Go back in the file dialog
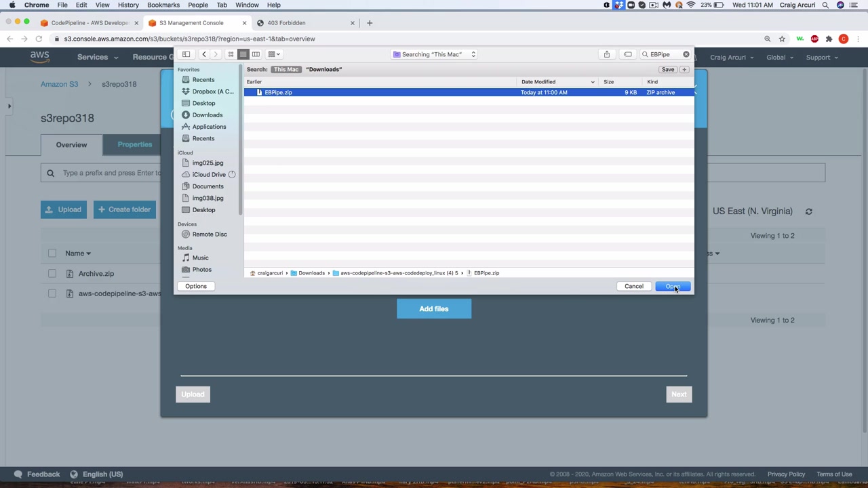 (x=204, y=54)
